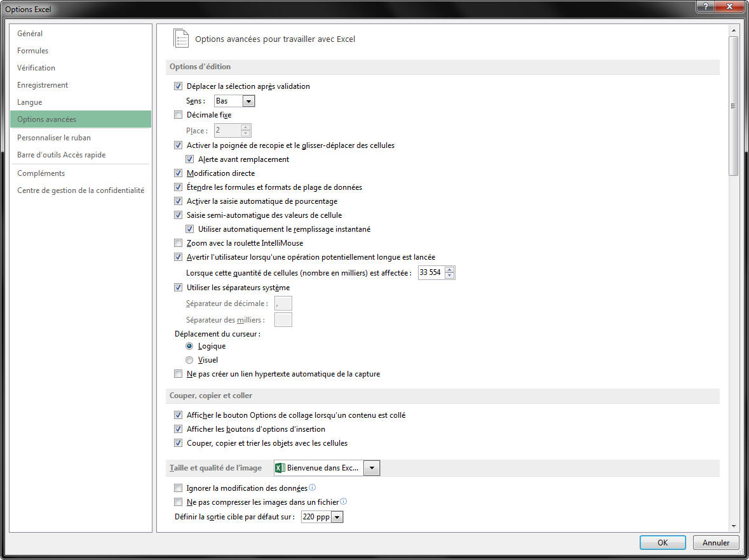The image size is (749, 560).
Task: Uncheck "Déplacer la sélection après validation"
Action: click(x=178, y=86)
